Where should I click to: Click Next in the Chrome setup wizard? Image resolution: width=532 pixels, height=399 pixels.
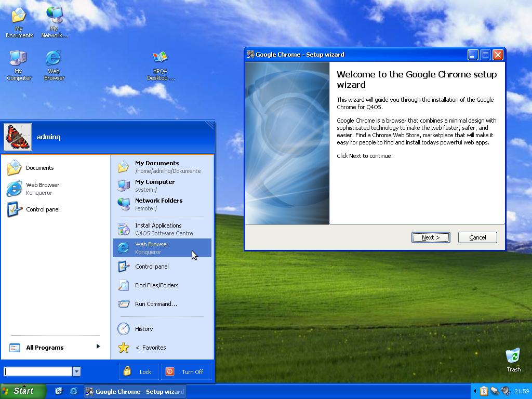(430, 237)
